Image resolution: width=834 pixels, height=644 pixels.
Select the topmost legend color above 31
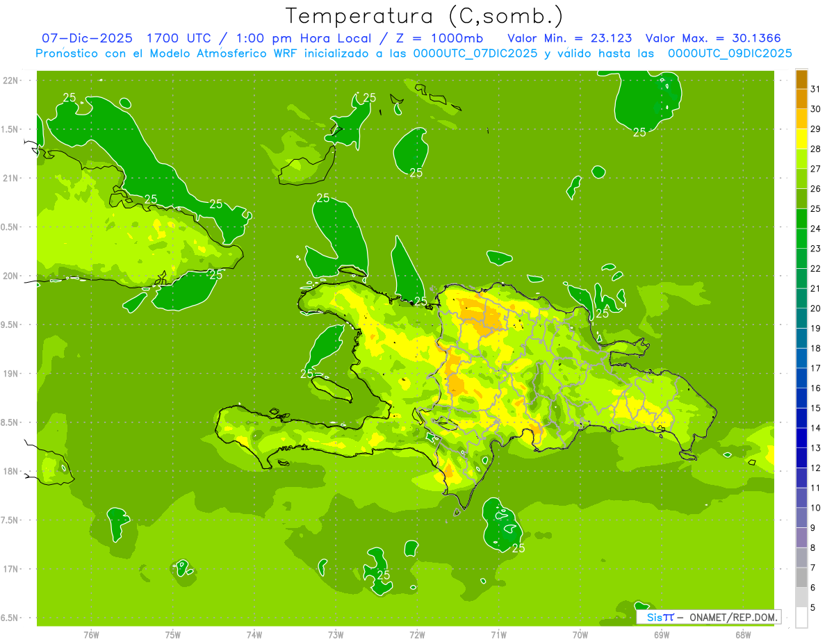(801, 79)
